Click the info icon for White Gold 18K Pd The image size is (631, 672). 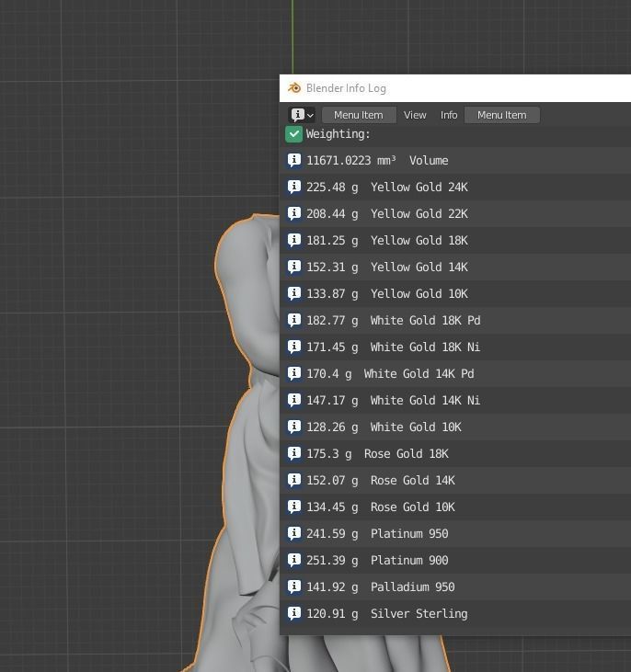click(293, 320)
